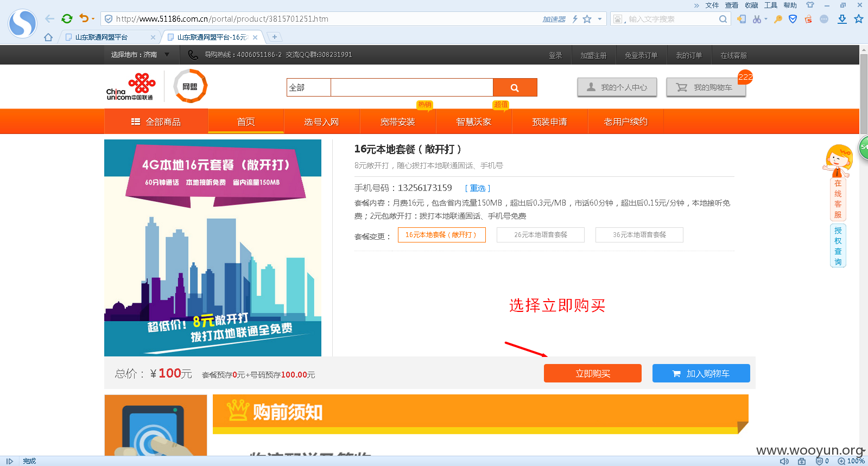Reload the page with green refresh icon
The width and height of the screenshot is (868, 466).
(x=67, y=19)
